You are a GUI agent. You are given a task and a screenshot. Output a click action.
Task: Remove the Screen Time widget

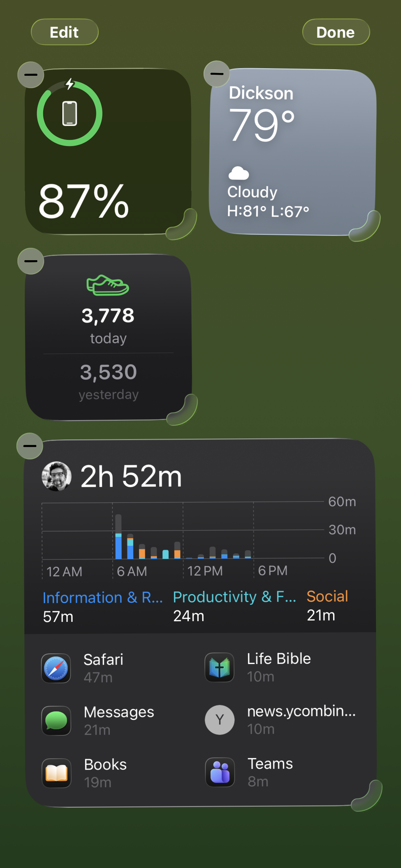tap(30, 446)
